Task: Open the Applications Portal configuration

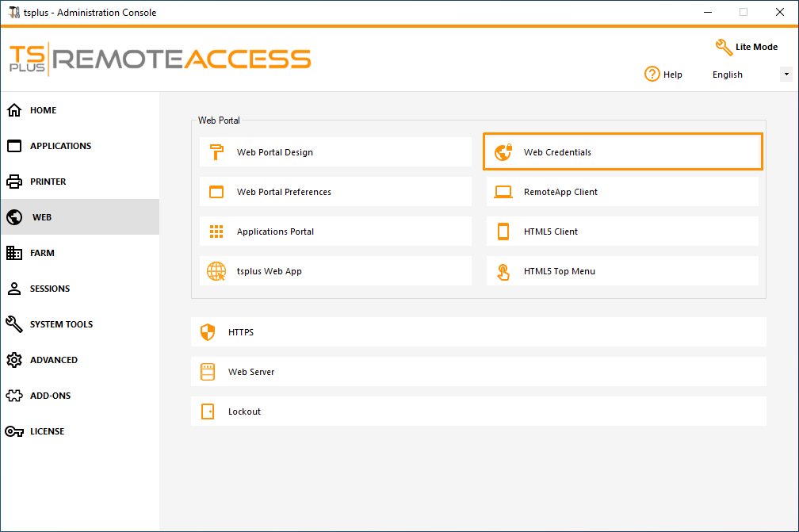Action: (335, 231)
